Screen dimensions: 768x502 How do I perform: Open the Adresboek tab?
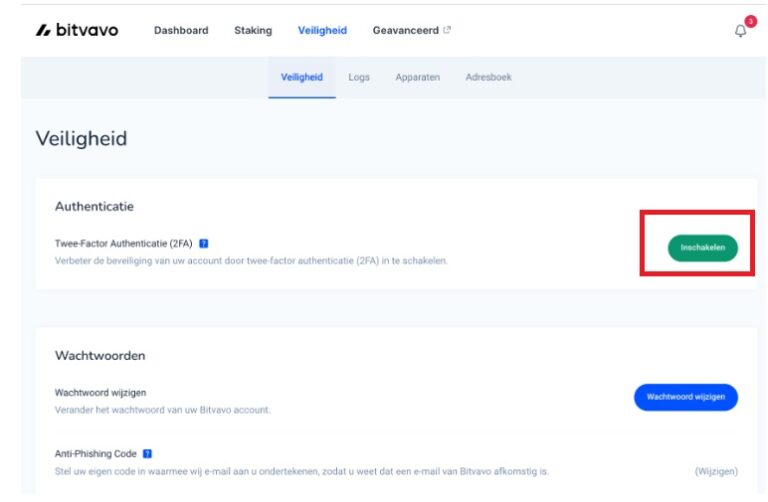[488, 77]
